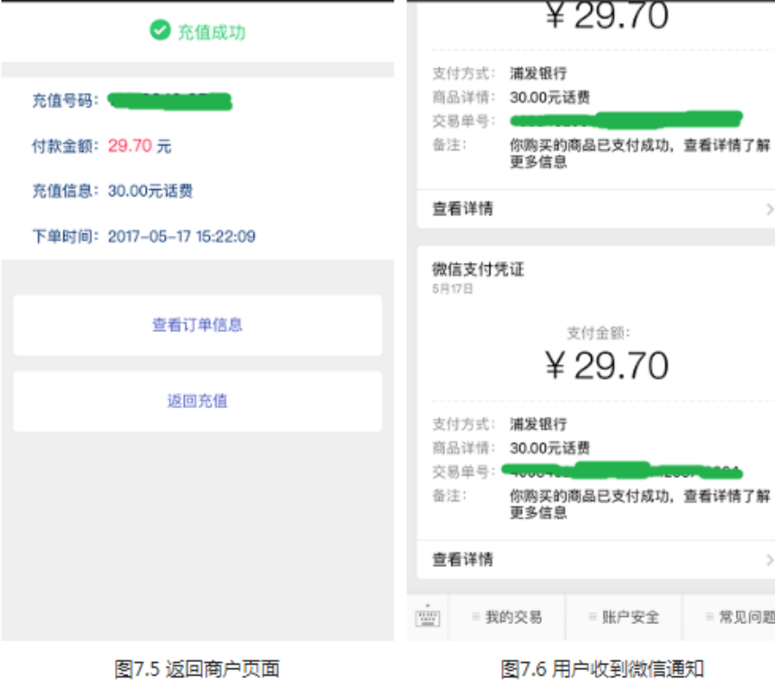
Task: Open the 常见问题 menu
Action: 730,617
